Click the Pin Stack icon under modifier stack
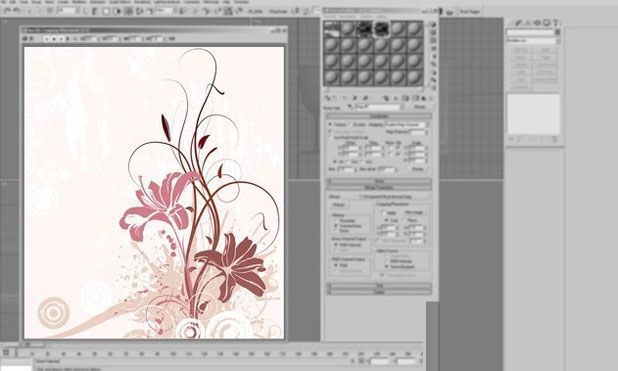The height and width of the screenshot is (371, 618). pos(512,139)
